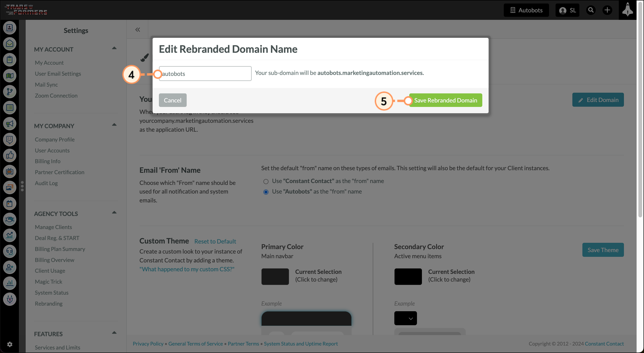Open the bar chart reports sidebar icon
The image size is (644, 353).
point(10,283)
